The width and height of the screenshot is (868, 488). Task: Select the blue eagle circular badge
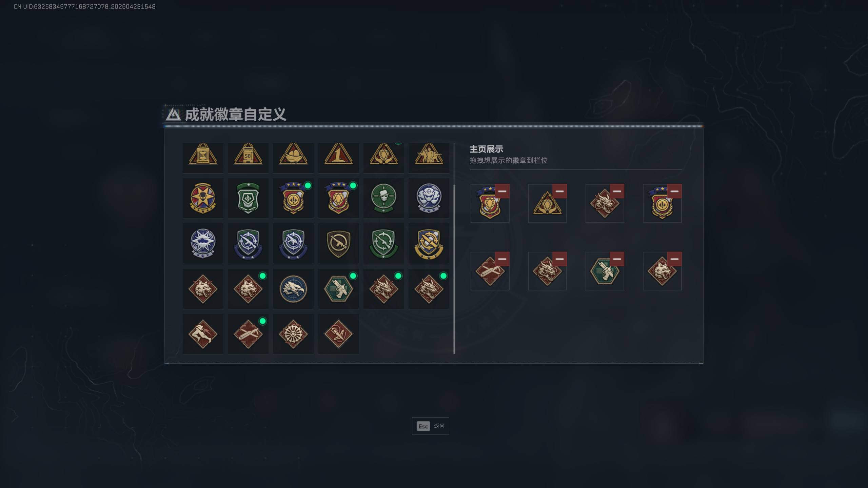click(x=293, y=289)
